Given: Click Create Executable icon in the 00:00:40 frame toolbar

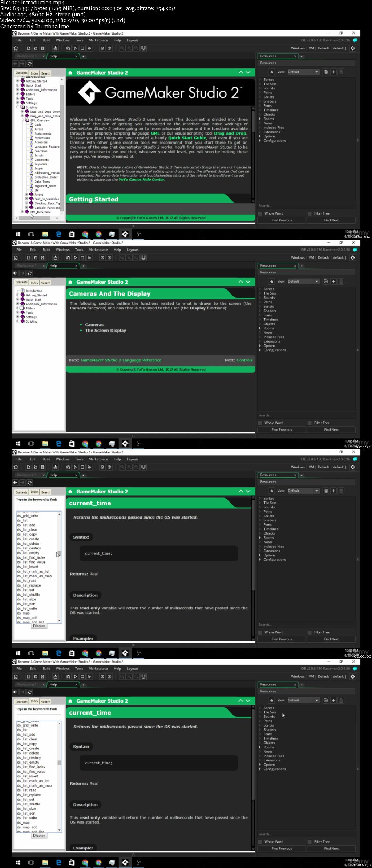Looking at the screenshot, I should coord(55,48).
